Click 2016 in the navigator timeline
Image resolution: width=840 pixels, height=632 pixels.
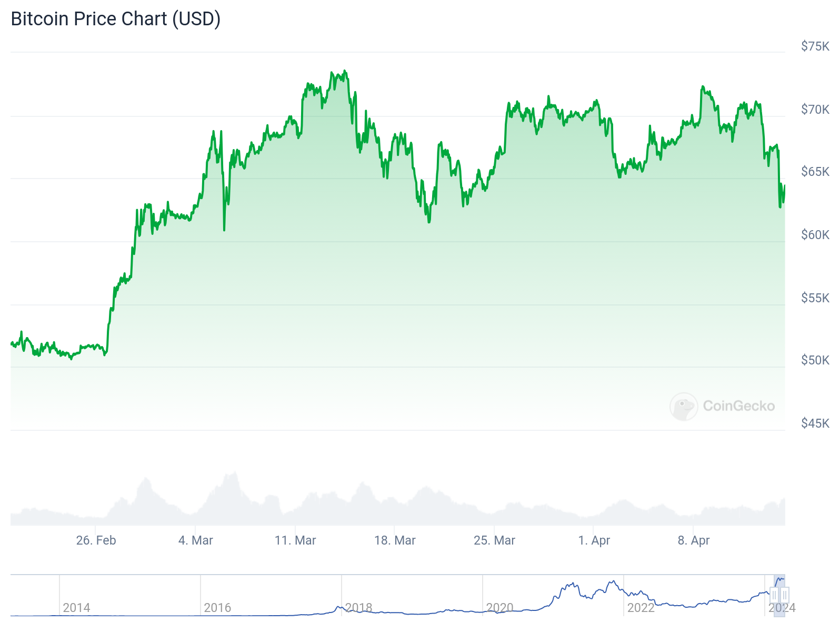coord(217,608)
